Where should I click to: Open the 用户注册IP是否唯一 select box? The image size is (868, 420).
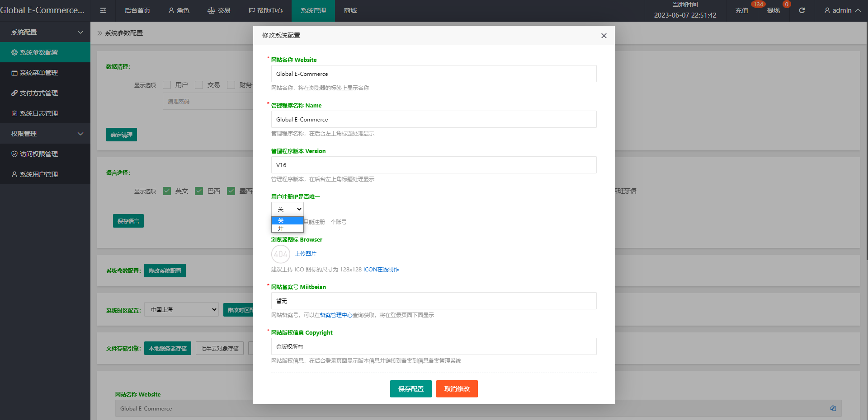pyautogui.click(x=288, y=209)
